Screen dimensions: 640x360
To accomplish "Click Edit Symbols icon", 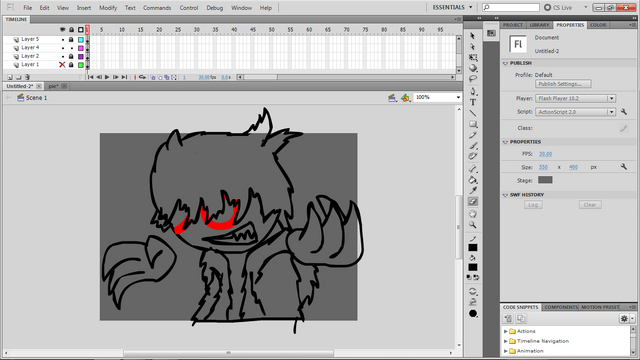I will [405, 98].
